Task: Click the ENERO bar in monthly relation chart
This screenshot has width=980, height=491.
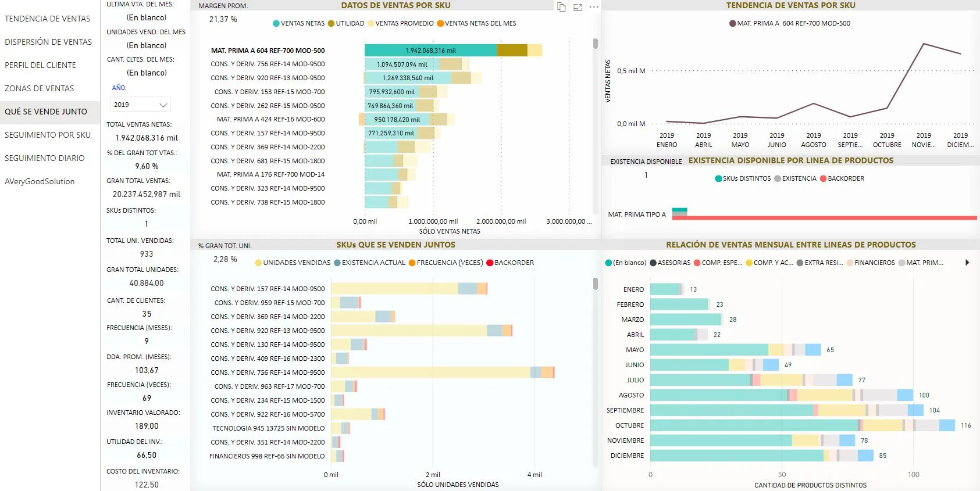Action: 667,289
